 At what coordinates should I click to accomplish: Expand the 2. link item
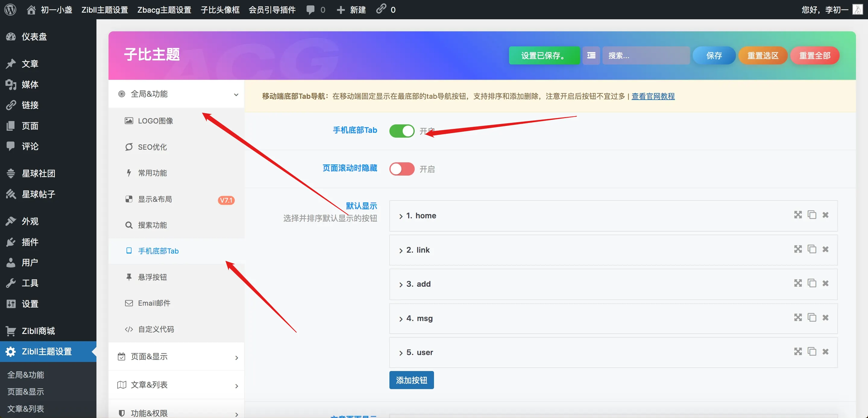tap(613, 250)
